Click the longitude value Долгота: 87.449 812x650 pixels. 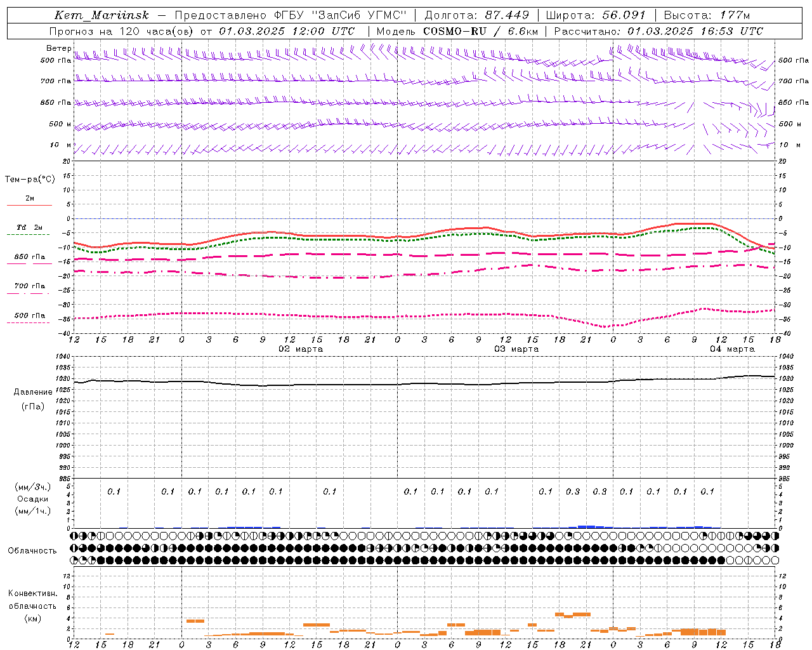pyautogui.click(x=477, y=15)
